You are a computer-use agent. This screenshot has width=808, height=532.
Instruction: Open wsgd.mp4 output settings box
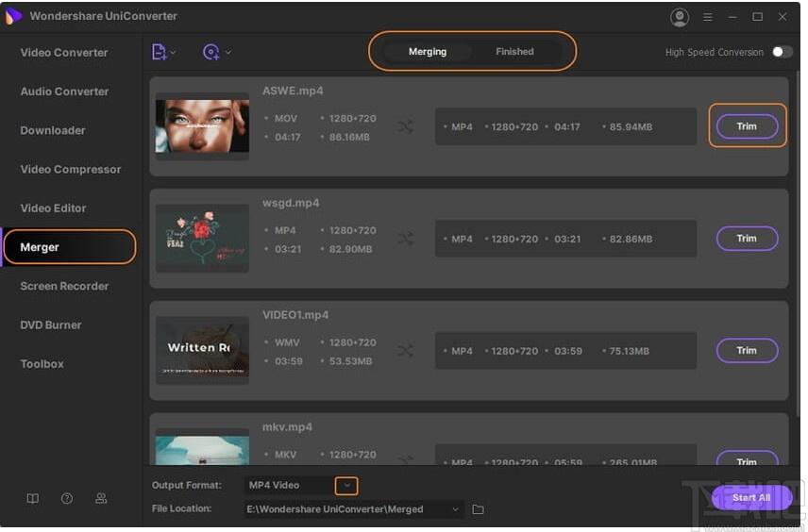(x=565, y=239)
